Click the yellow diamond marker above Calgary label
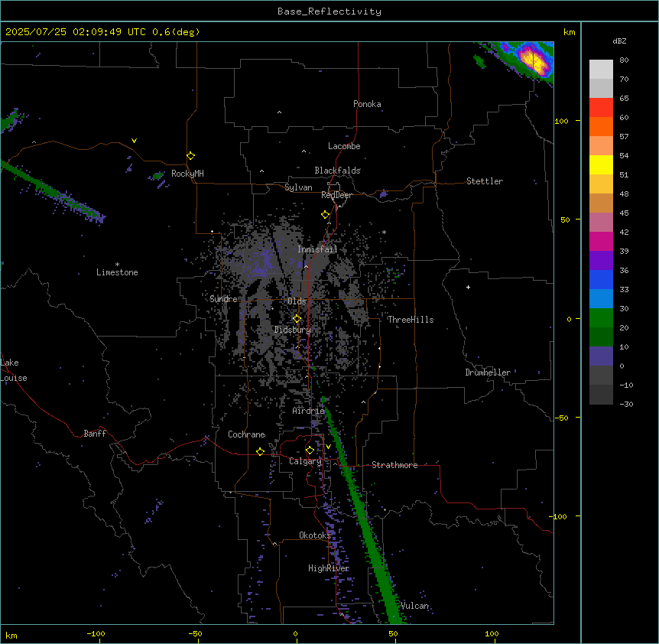Screen dimensions: 659x644 tap(310, 450)
